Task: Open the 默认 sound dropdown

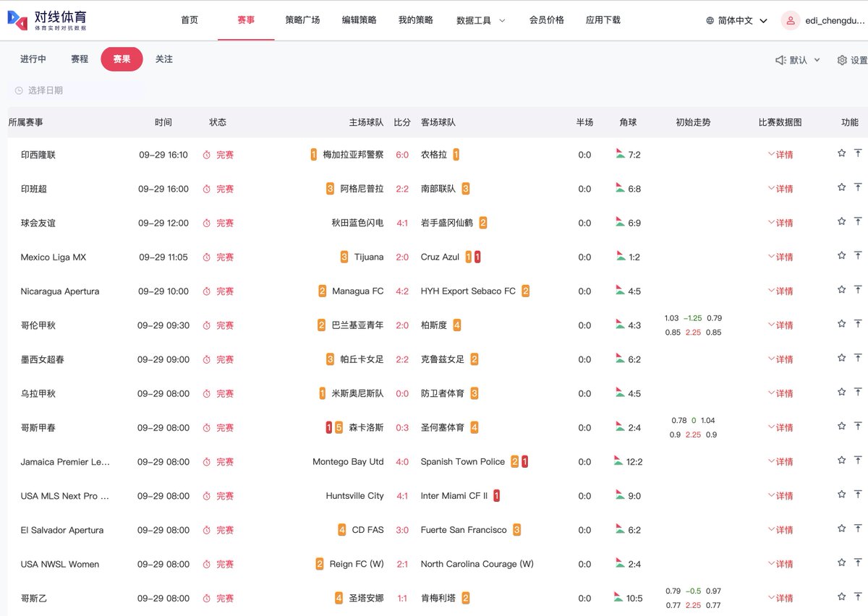Action: pyautogui.click(x=798, y=60)
